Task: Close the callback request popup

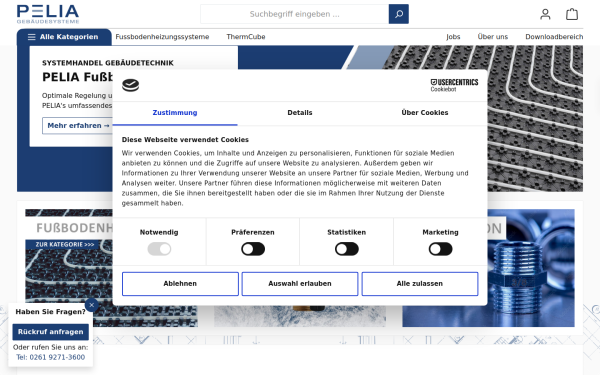Action: (x=91, y=305)
